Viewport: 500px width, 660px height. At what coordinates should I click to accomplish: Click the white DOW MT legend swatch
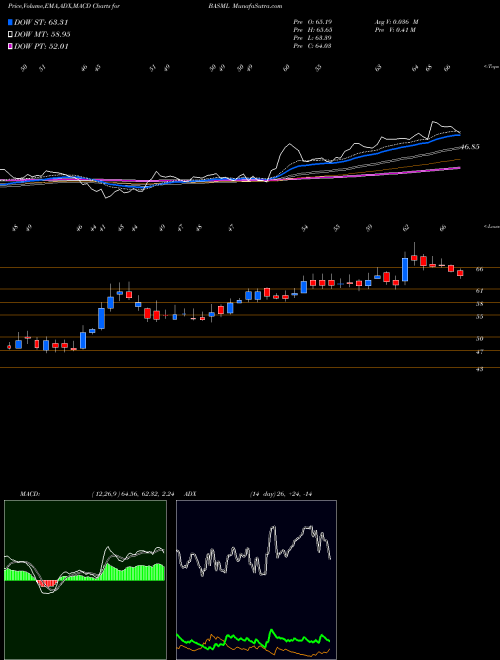coord(10,35)
